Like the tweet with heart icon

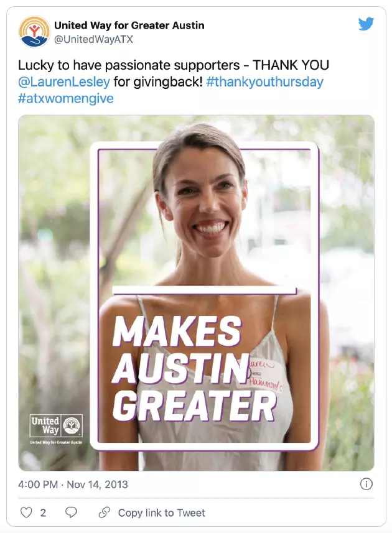(26, 512)
